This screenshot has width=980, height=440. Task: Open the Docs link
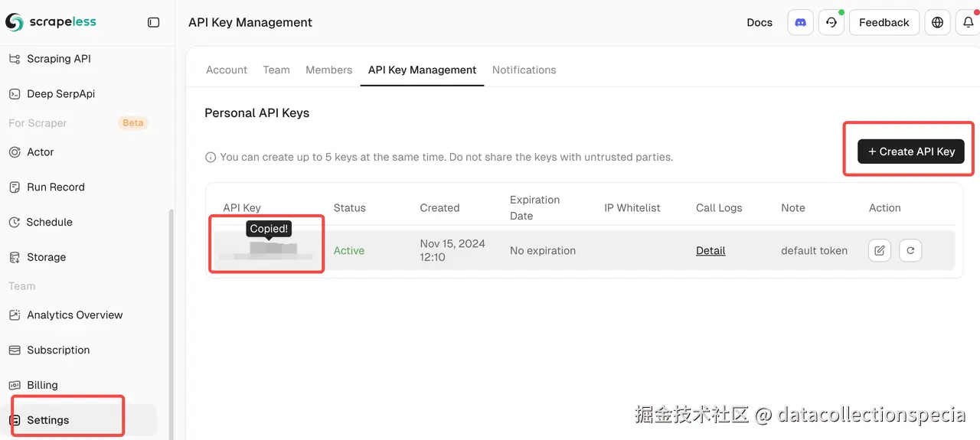coord(759,22)
